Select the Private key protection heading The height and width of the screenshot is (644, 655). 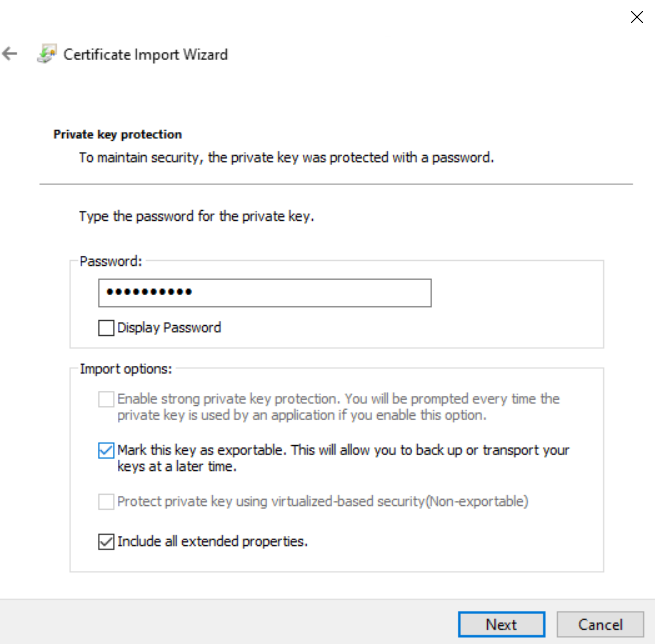click(x=117, y=134)
